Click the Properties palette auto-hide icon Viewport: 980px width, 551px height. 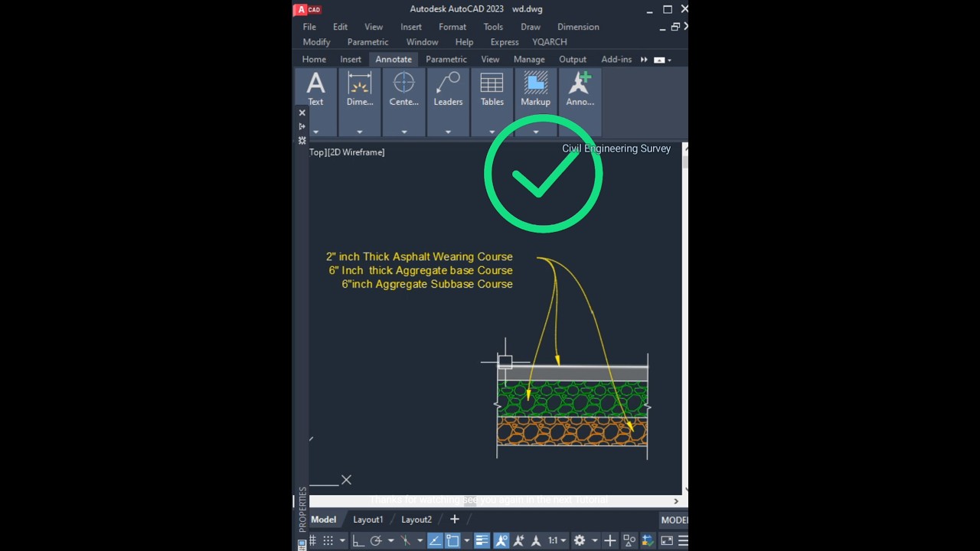coord(302,126)
